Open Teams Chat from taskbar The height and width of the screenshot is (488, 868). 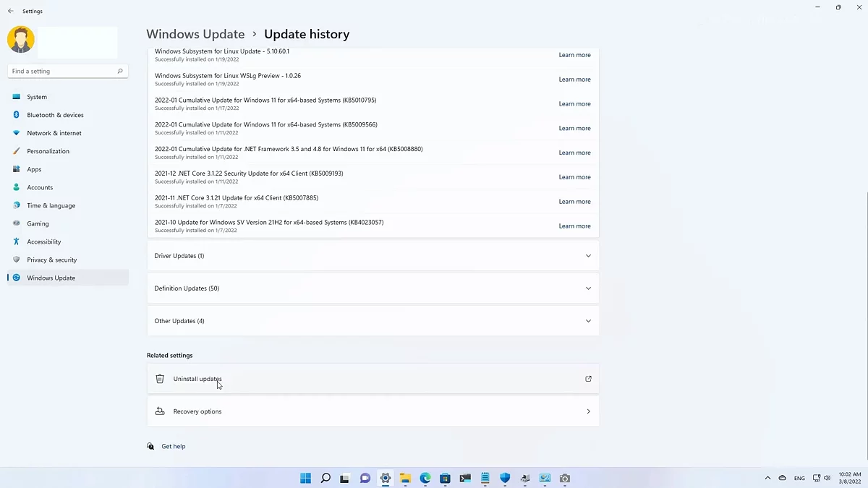pos(365,478)
